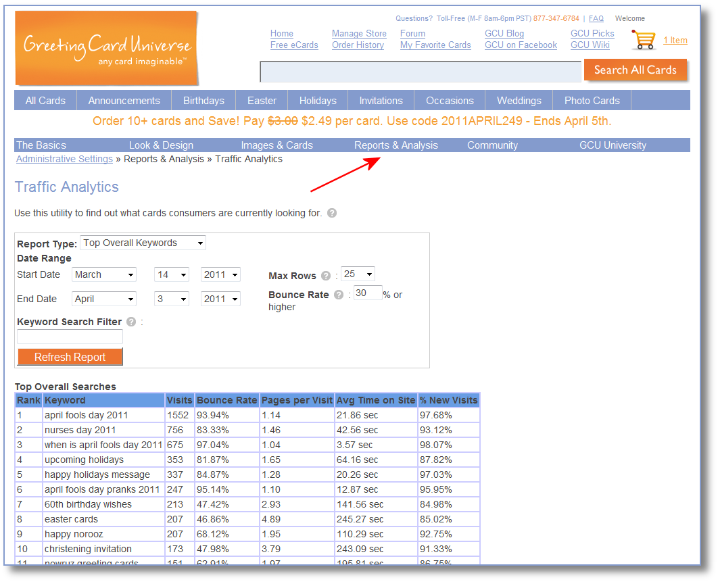Open the Report Type dropdown
This screenshot has height=588, width=718.
[143, 243]
